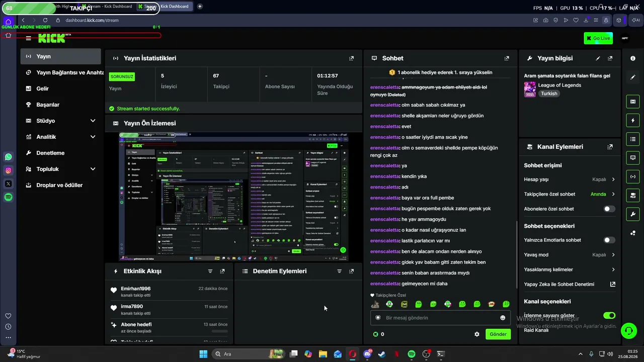Open Yapay Zeka ile Sohbet Denetimi link icon
Image resolution: width=644 pixels, height=362 pixels.
[x=613, y=285]
